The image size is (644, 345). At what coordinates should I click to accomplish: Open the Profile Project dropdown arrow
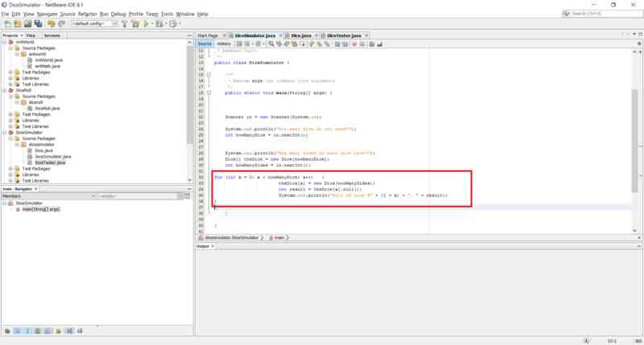click(180, 24)
